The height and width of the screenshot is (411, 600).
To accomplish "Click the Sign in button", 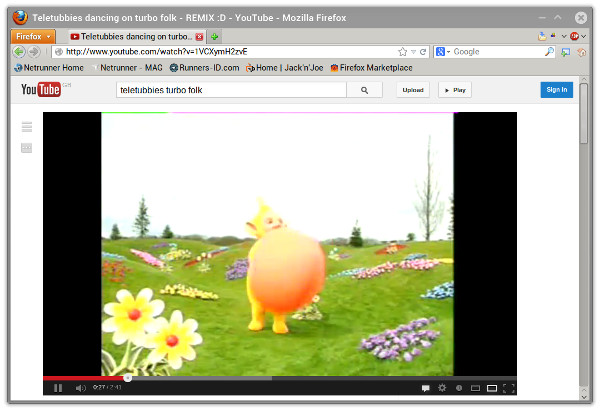I will pyautogui.click(x=557, y=90).
